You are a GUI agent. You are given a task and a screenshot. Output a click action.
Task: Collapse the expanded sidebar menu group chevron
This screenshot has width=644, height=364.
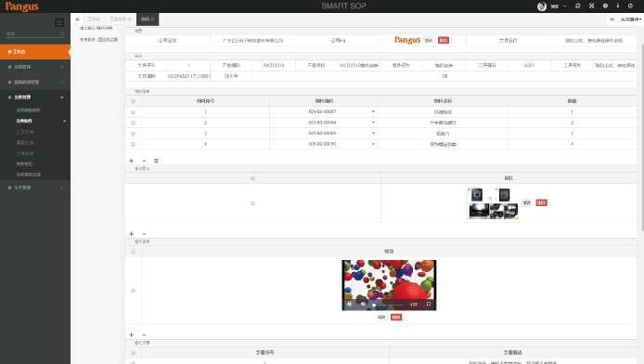coord(62,97)
